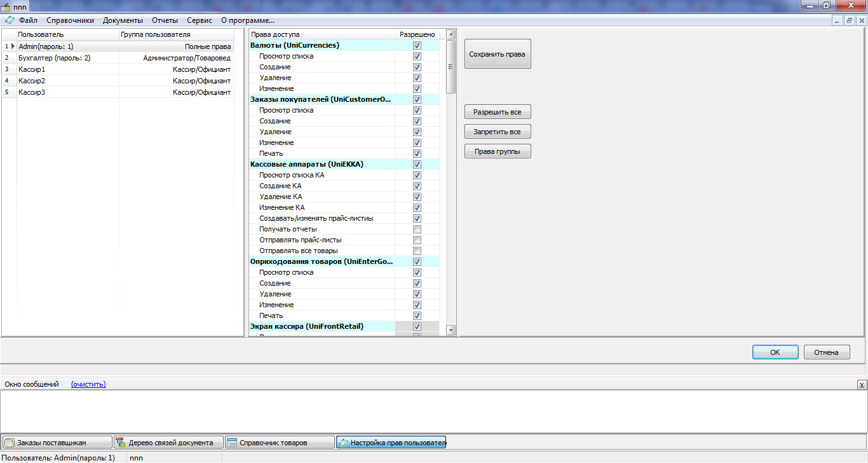
Task: Click the Группа пользователя column header
Action: point(176,34)
